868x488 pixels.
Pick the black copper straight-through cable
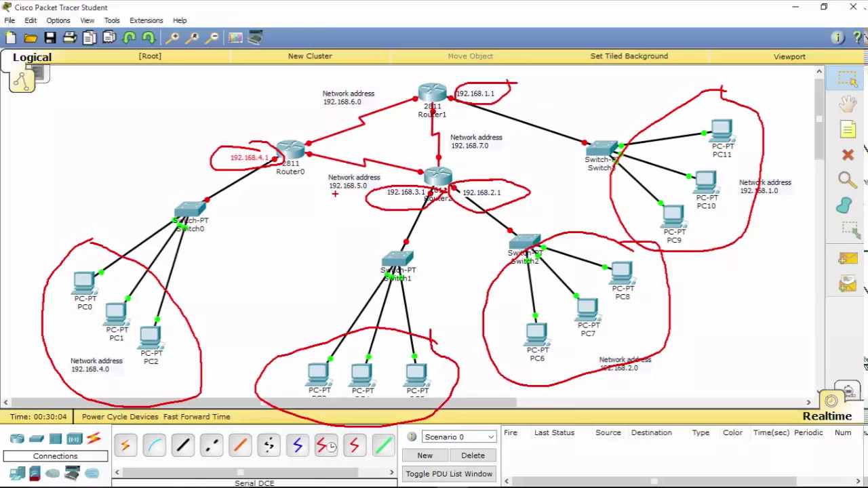pyautogui.click(x=183, y=445)
